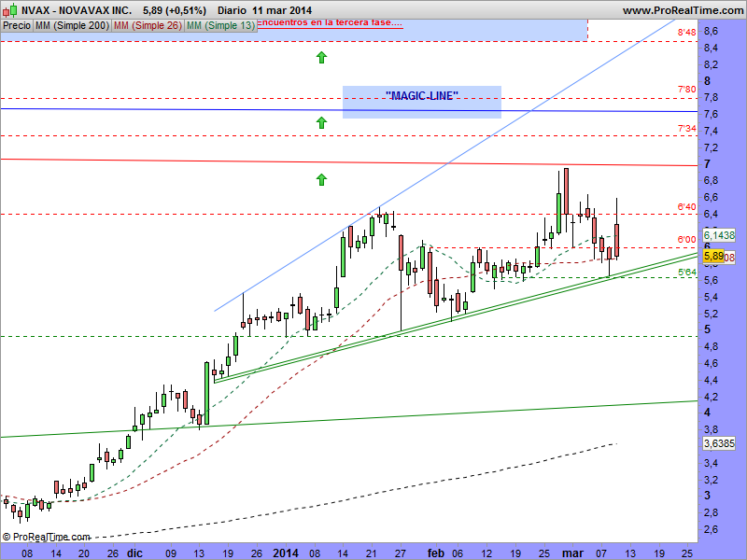Click the 'dic' month label on the date axis
Image resolution: width=747 pixels, height=560 pixels.
click(134, 553)
